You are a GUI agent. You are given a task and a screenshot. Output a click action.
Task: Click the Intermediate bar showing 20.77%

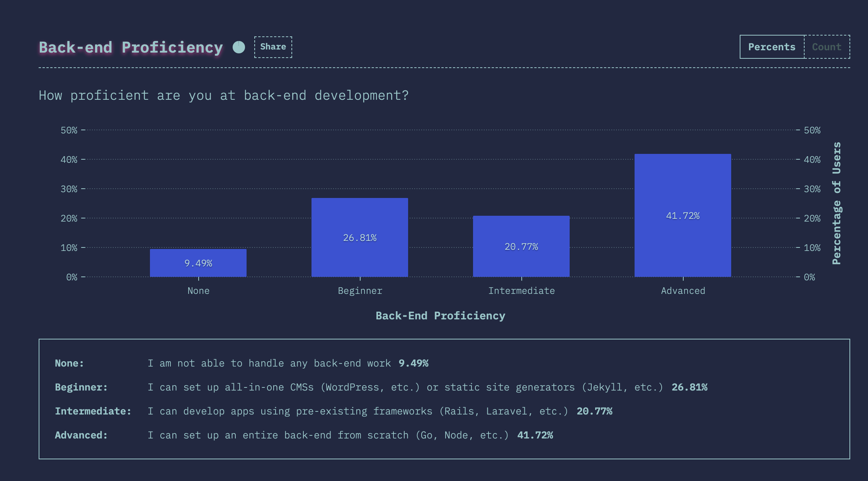click(521, 246)
